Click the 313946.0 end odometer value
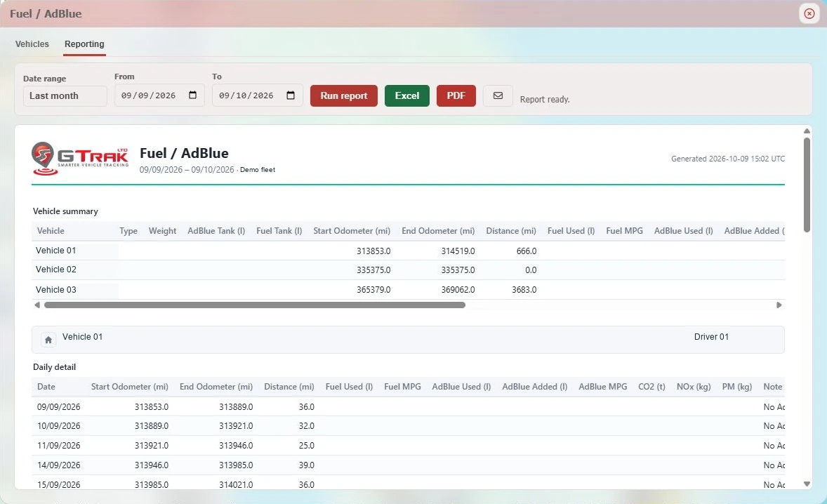 (236, 446)
